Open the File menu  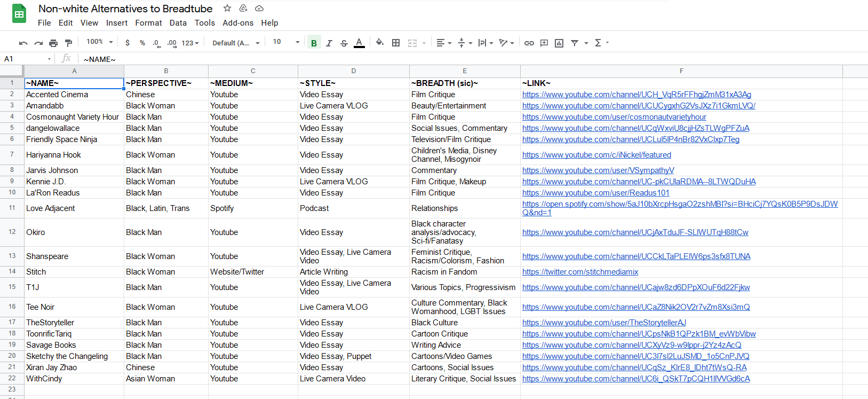coord(44,23)
